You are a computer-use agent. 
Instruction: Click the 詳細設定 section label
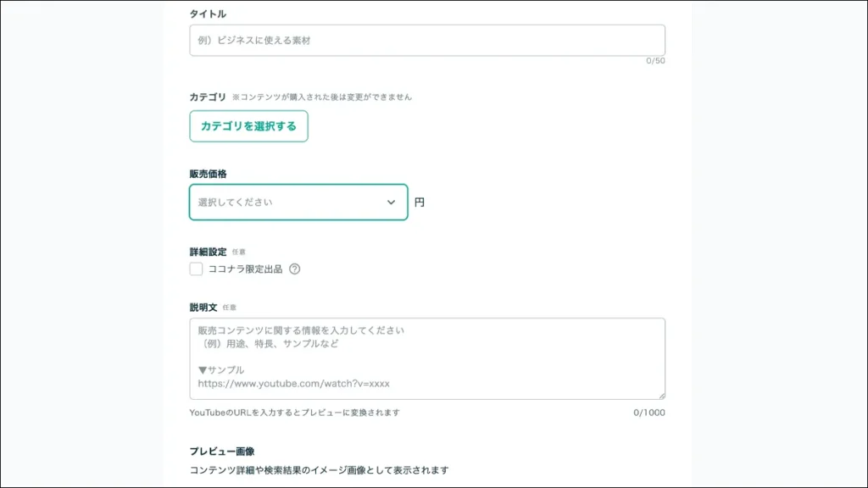(208, 252)
